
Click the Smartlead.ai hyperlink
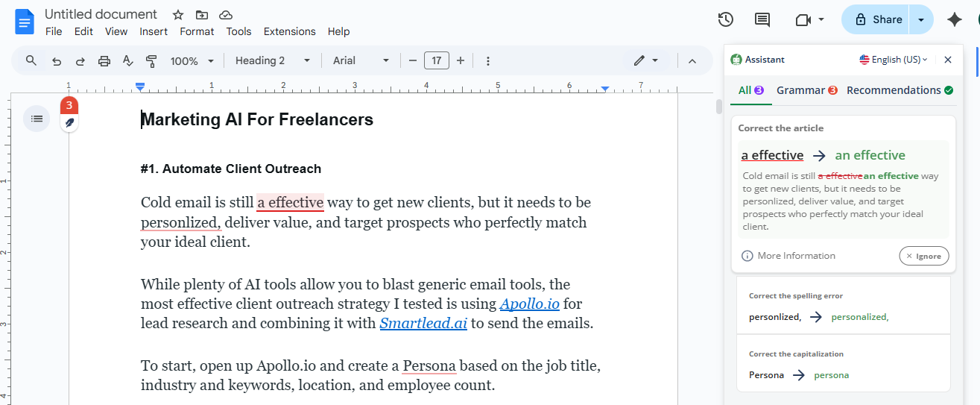(423, 324)
